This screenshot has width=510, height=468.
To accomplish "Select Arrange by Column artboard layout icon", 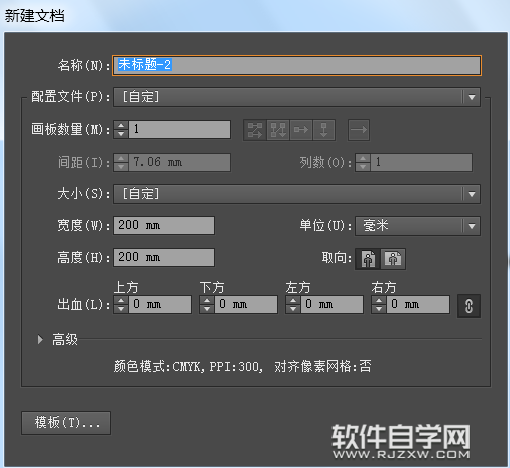I will point(324,130).
